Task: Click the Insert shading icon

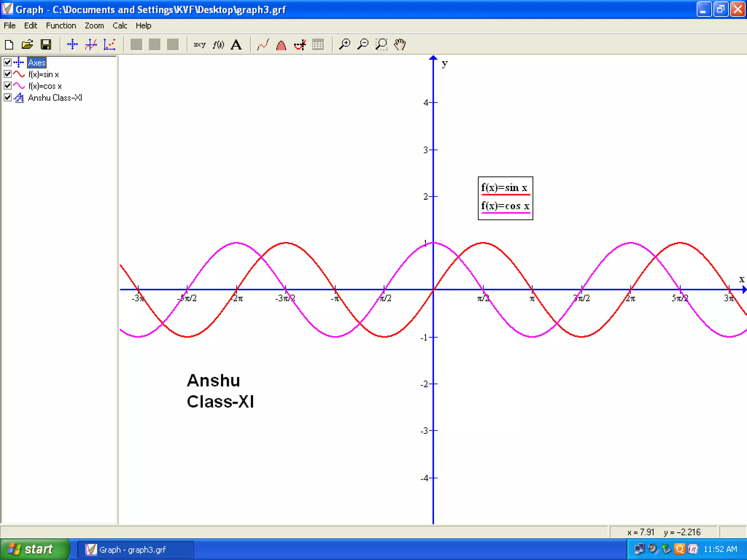Action: click(281, 45)
